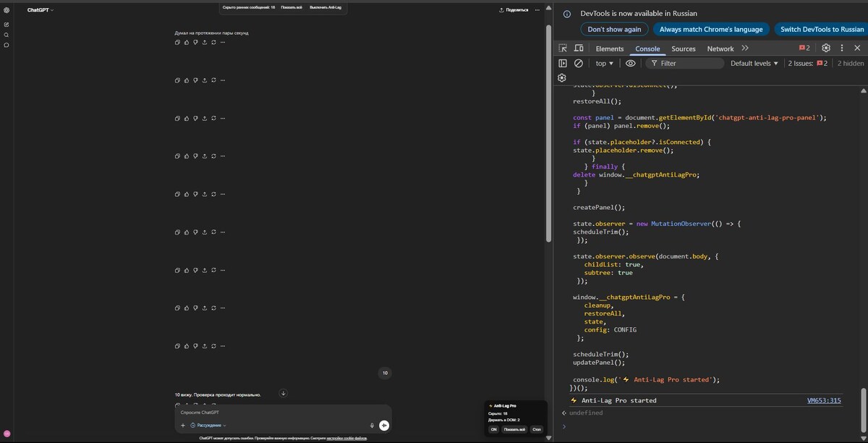Screen dimensions: 868x443
Task: Open the three-dot menu beside Поделиться
Action: click(537, 10)
